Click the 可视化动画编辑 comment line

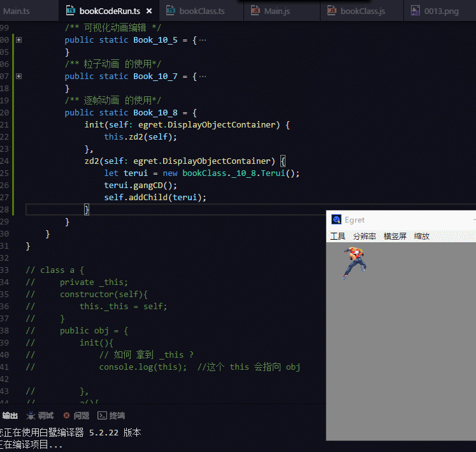[x=113, y=28]
